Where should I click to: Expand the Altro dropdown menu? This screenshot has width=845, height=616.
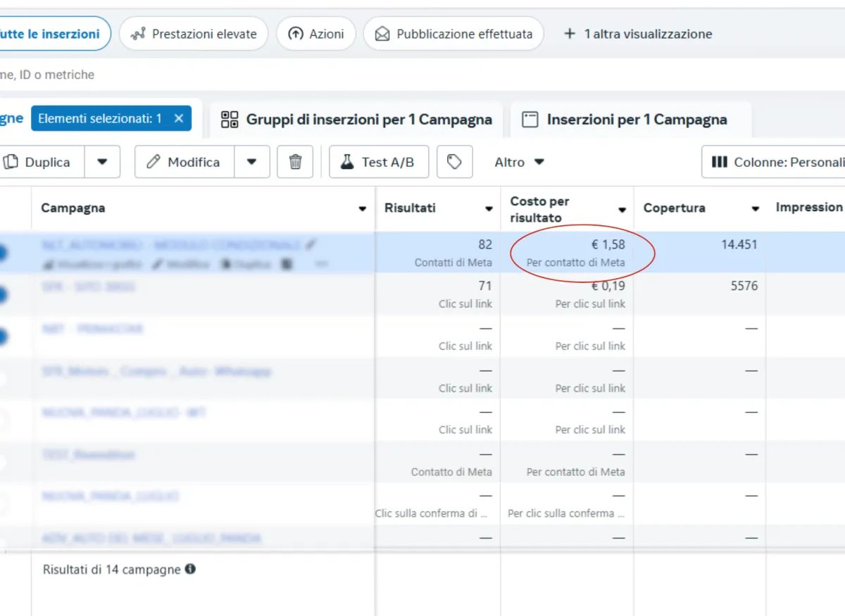tap(520, 162)
